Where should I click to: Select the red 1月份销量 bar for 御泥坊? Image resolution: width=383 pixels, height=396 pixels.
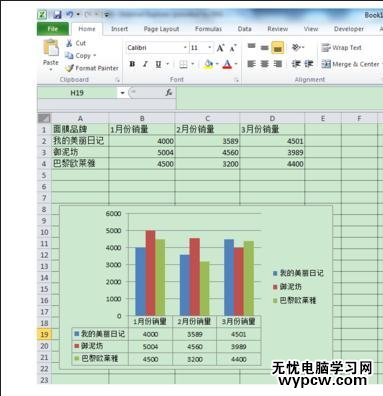click(x=150, y=273)
